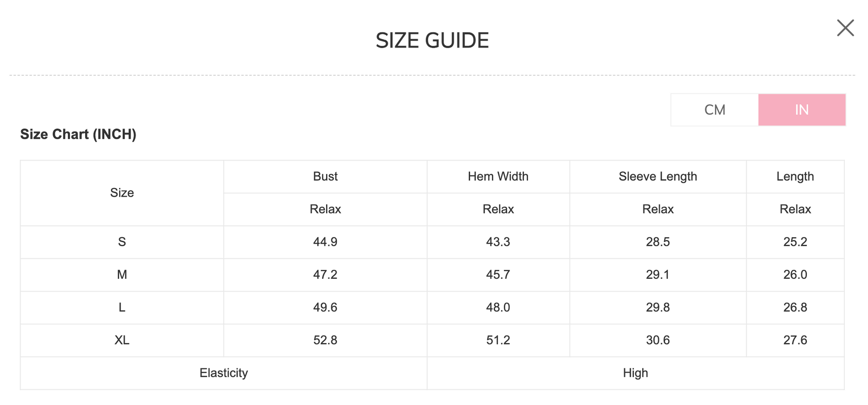
Task: Click the Bust column header
Action: (x=325, y=177)
